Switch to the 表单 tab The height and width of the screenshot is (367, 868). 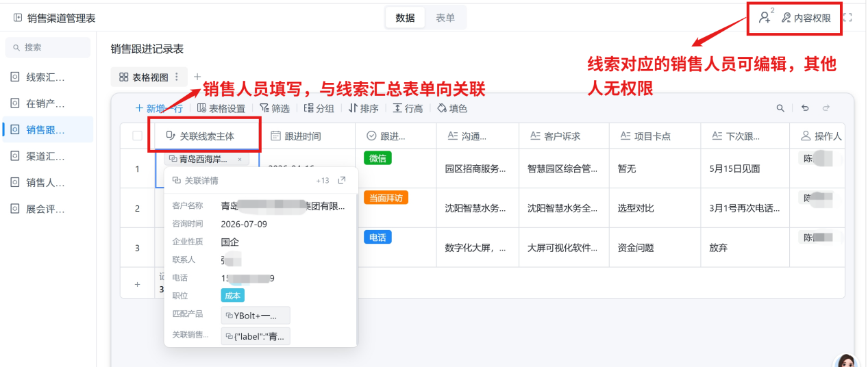(445, 18)
